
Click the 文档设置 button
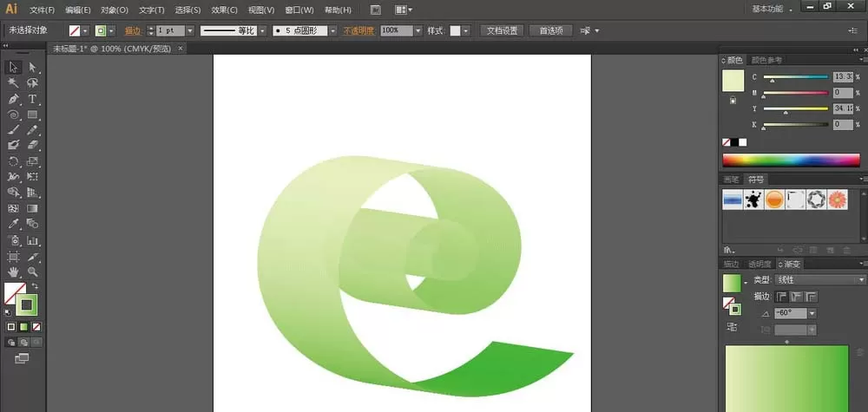[x=502, y=31]
